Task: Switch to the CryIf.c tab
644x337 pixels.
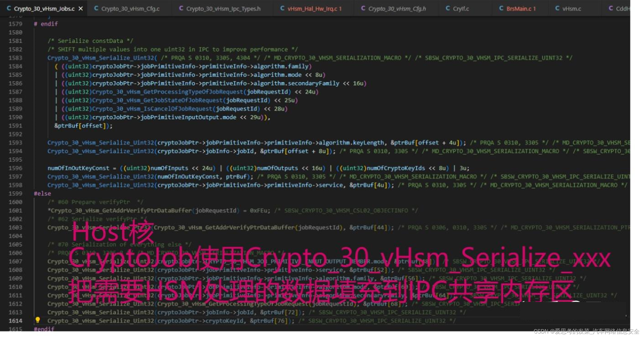Action: 461,9
